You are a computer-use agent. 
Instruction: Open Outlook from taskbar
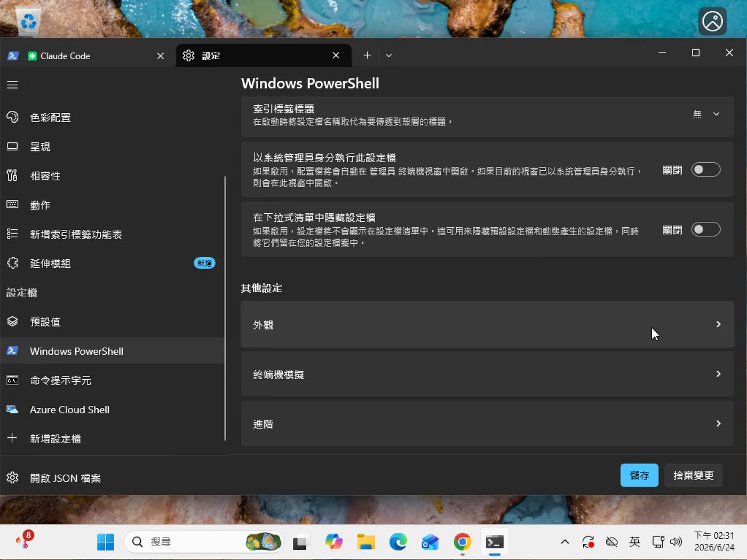pos(430,542)
